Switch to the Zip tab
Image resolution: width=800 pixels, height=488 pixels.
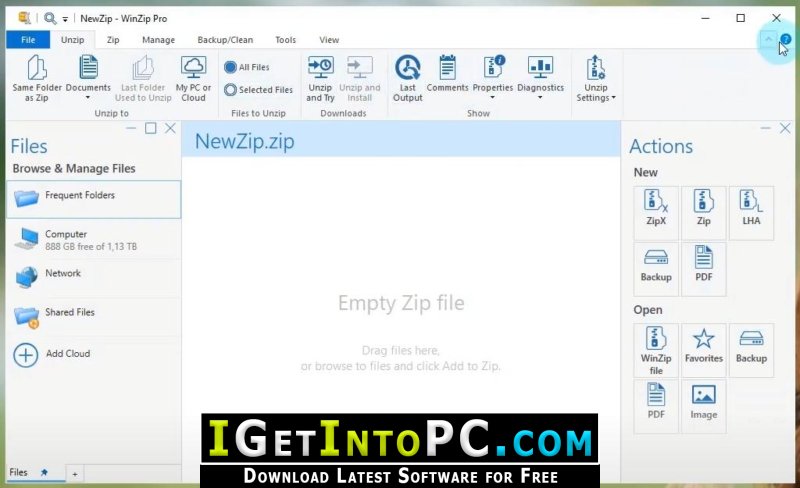113,40
